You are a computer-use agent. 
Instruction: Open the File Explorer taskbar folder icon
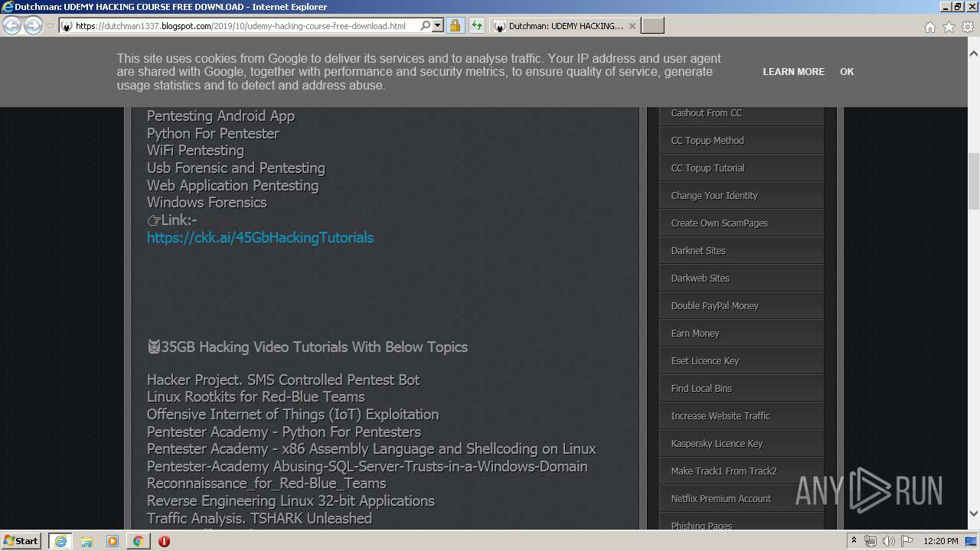(87, 541)
